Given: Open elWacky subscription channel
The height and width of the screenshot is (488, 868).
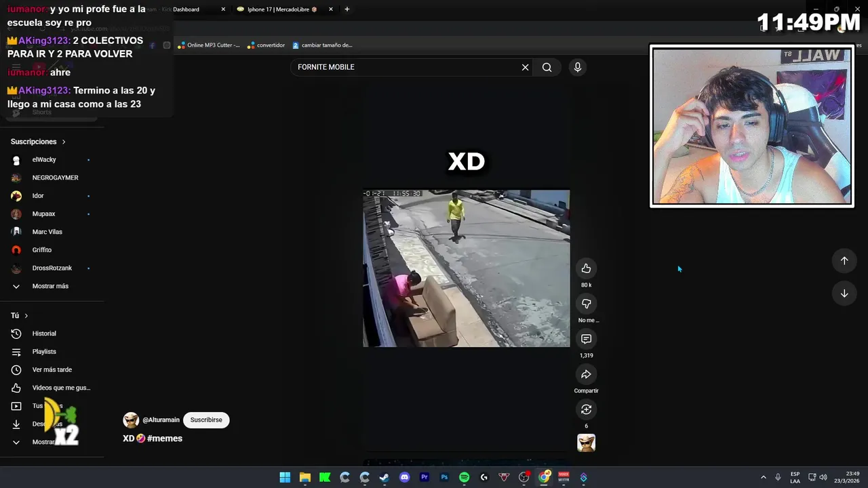Looking at the screenshot, I should [x=44, y=160].
